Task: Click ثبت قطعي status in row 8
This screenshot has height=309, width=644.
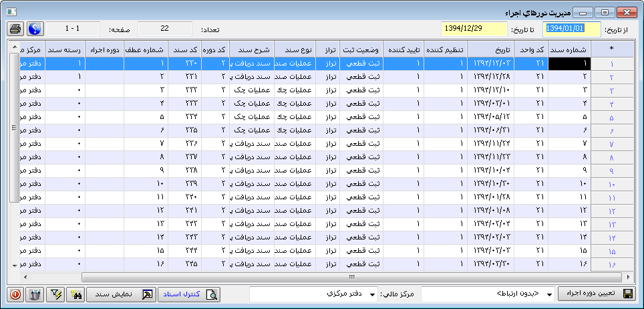Action: point(361,157)
